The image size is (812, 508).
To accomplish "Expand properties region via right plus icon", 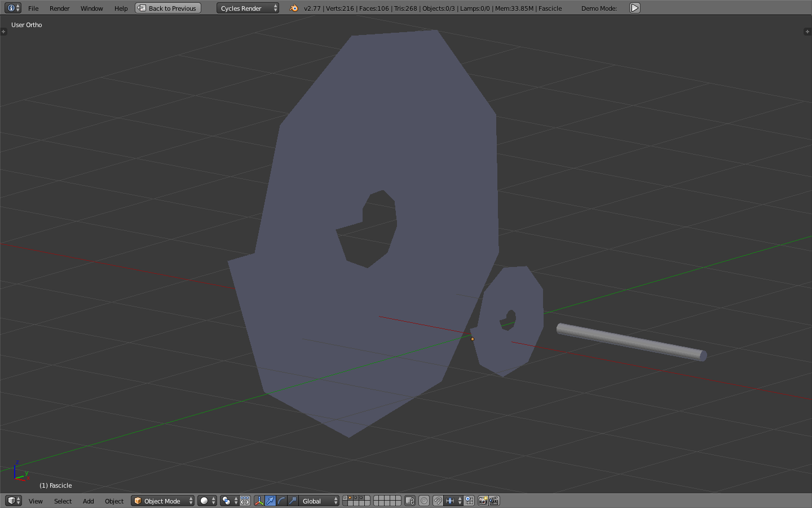I will 807,32.
